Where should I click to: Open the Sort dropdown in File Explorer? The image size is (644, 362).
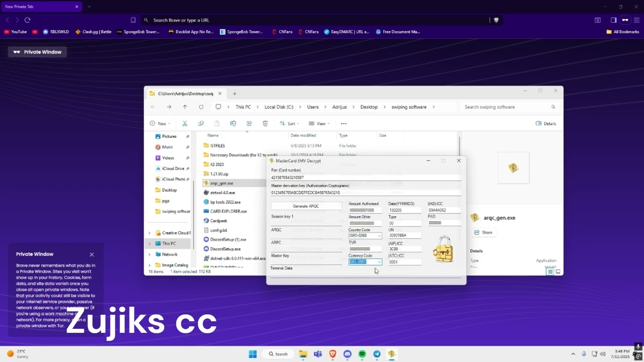pos(288,124)
